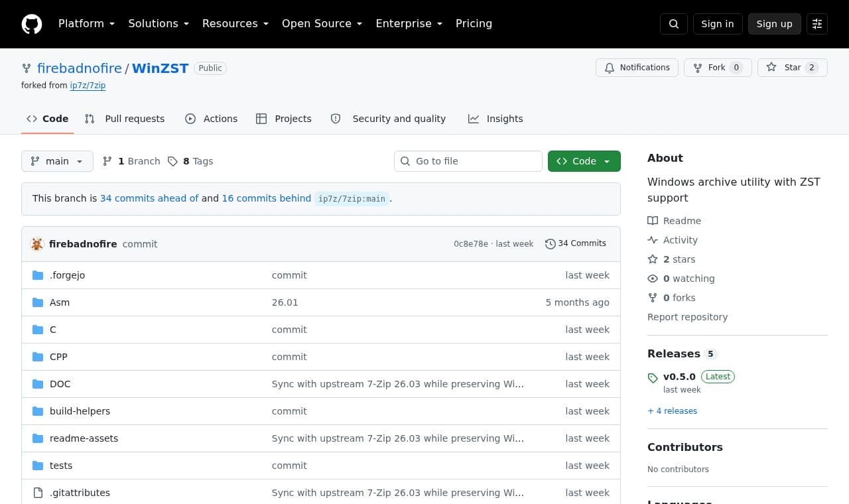Click the pulse icon next to Activity
The width and height of the screenshot is (849, 504).
[x=653, y=240]
